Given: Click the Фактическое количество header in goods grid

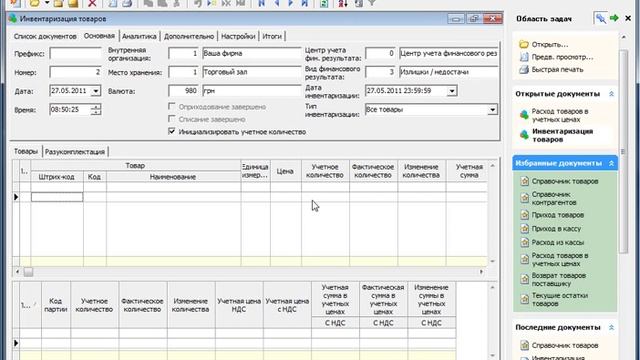Looking at the screenshot, I should (x=373, y=171).
